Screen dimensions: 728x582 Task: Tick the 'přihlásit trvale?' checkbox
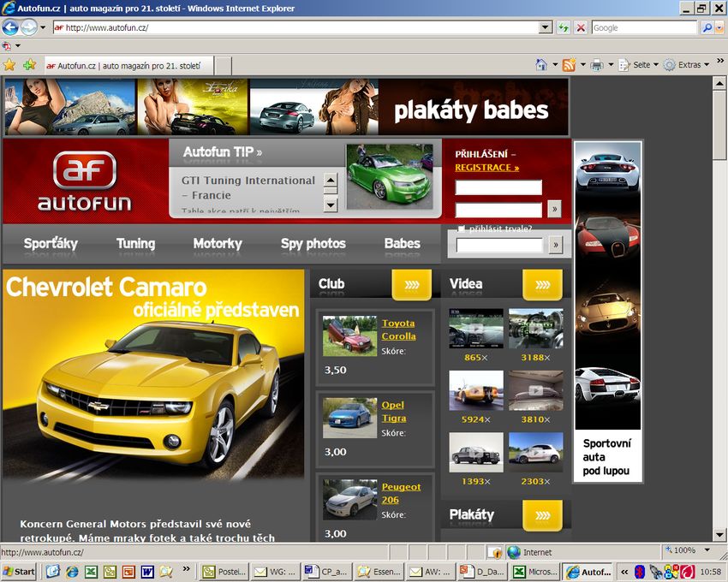tap(461, 229)
